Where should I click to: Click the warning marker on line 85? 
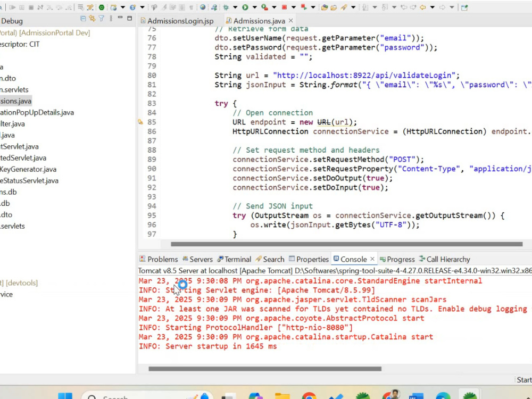[140, 122]
